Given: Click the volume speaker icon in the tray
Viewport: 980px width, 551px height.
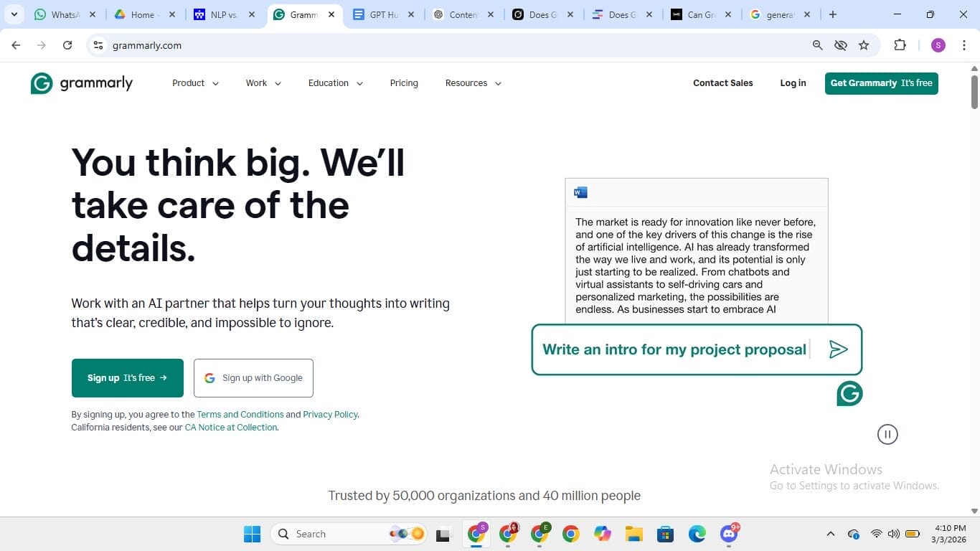Looking at the screenshot, I should click(894, 534).
